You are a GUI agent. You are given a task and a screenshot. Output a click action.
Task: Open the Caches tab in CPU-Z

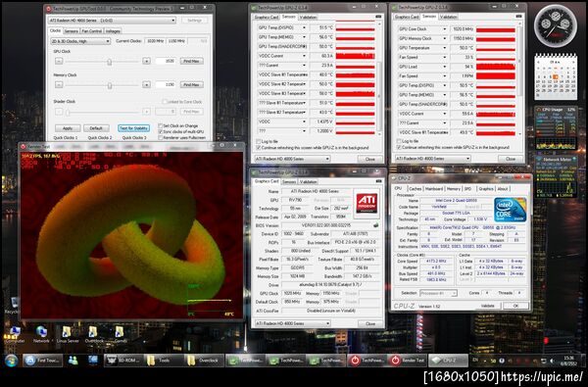[x=416, y=189]
